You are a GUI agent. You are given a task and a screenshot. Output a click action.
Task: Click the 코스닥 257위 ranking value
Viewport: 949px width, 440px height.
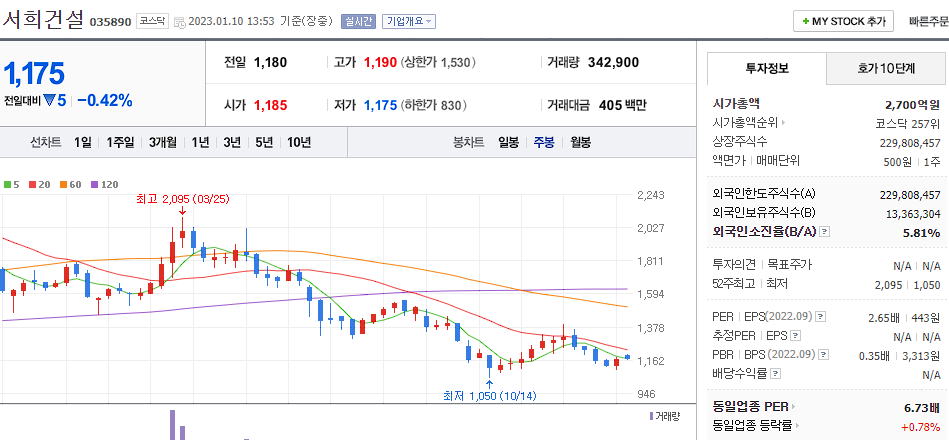coord(908,123)
